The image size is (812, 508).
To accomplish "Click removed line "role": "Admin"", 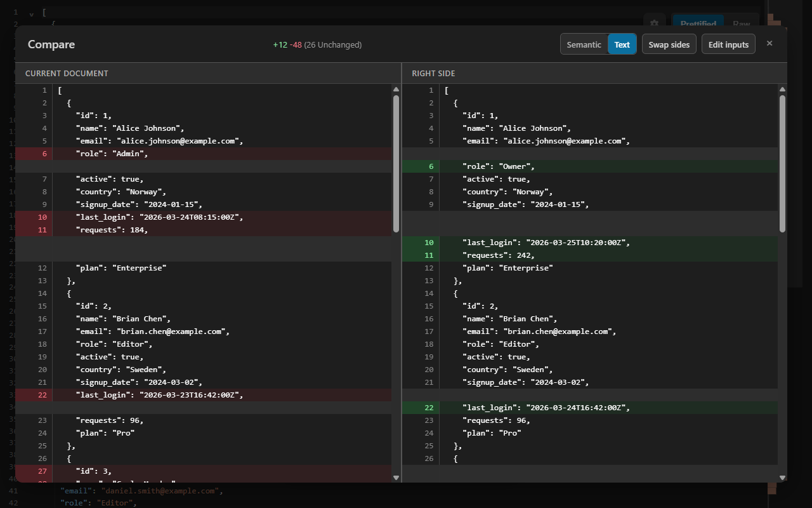I will (x=204, y=154).
